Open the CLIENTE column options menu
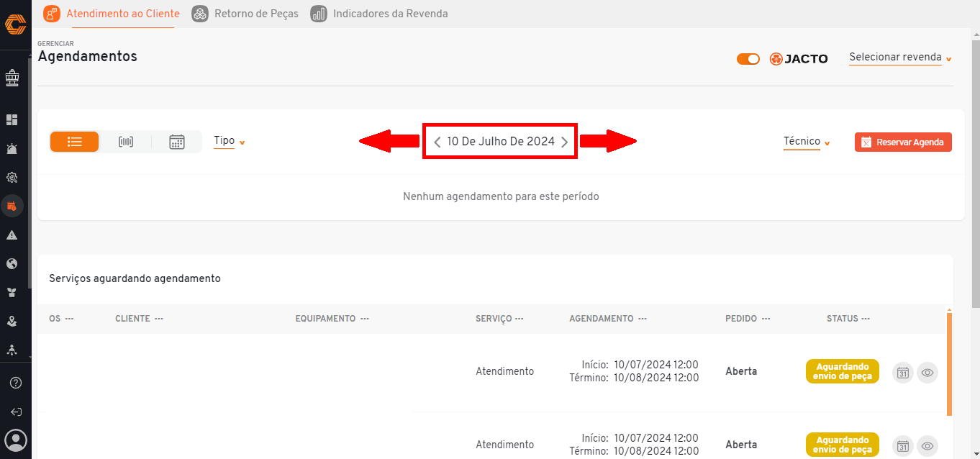This screenshot has height=459, width=980. [159, 319]
